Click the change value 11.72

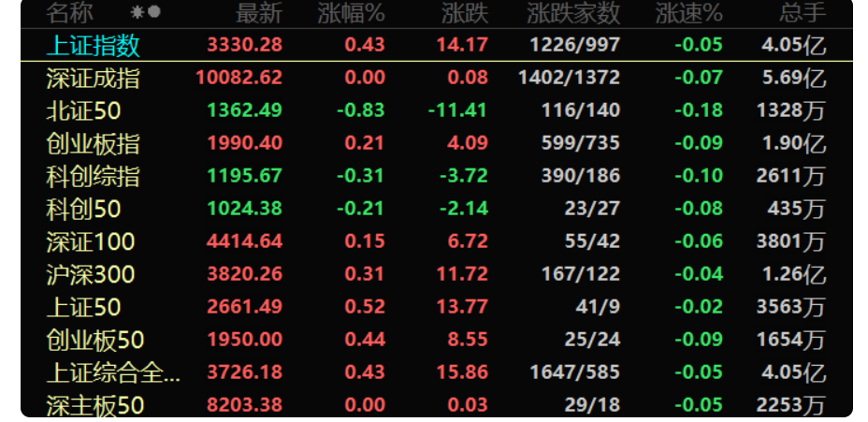[x=462, y=273]
